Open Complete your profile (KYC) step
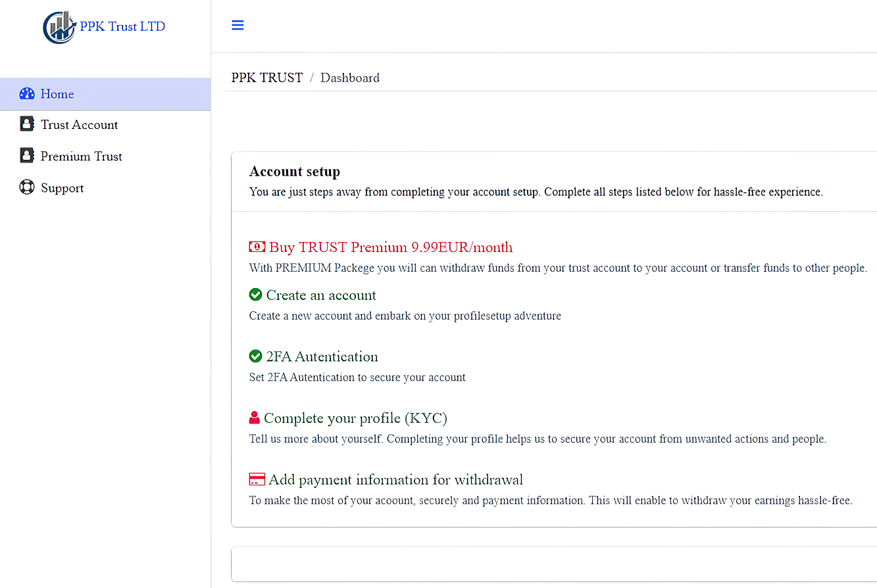 [355, 418]
